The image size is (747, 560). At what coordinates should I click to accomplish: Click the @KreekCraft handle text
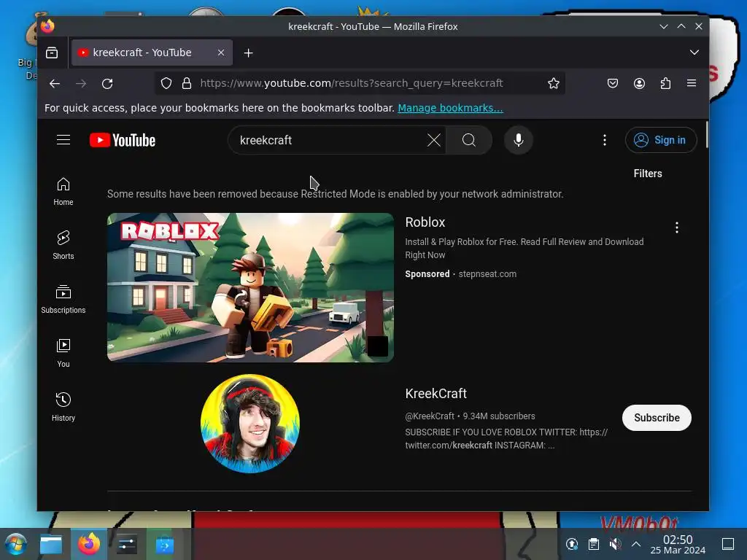click(430, 416)
